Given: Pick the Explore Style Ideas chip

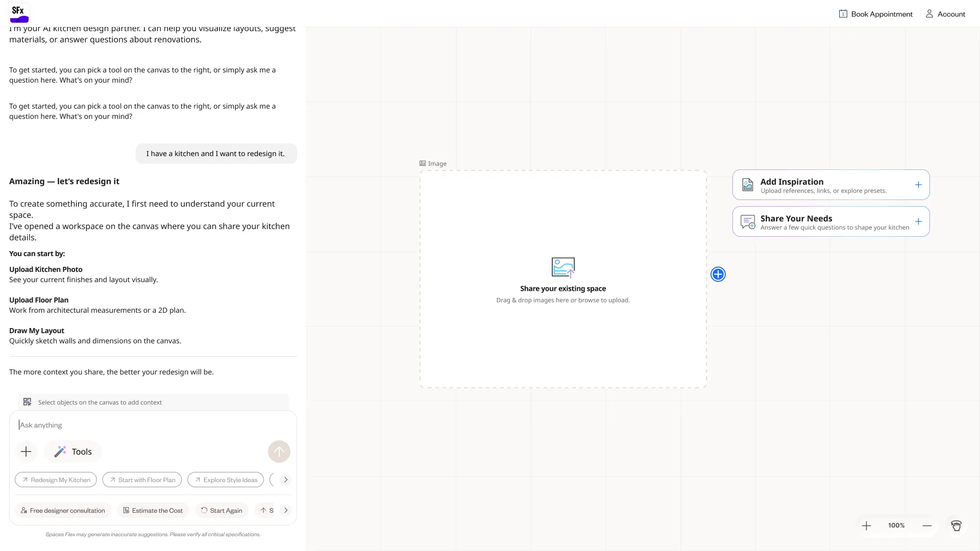Looking at the screenshot, I should 226,480.
